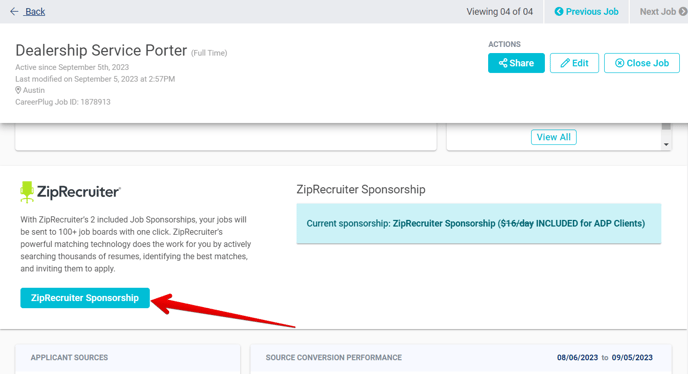Click the Share button's share icon
Image resolution: width=688 pixels, height=374 pixels.
(503, 63)
